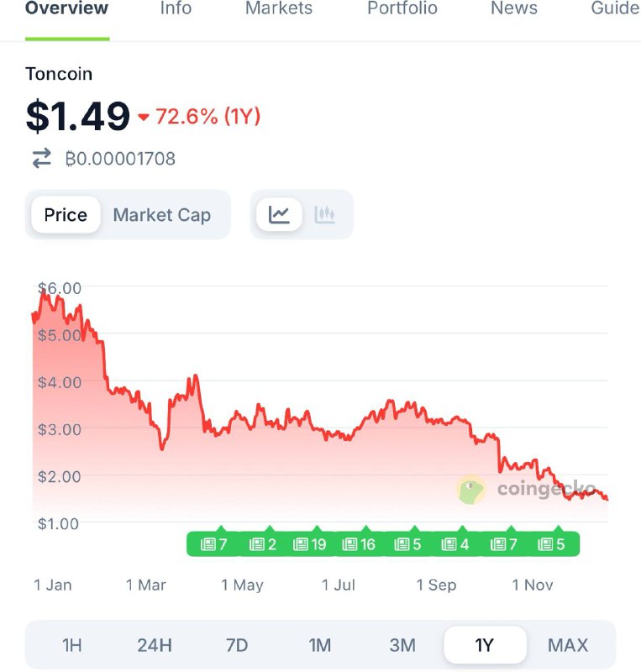This screenshot has width=641, height=672.
Task: Select the 7D time range
Action: 237,645
